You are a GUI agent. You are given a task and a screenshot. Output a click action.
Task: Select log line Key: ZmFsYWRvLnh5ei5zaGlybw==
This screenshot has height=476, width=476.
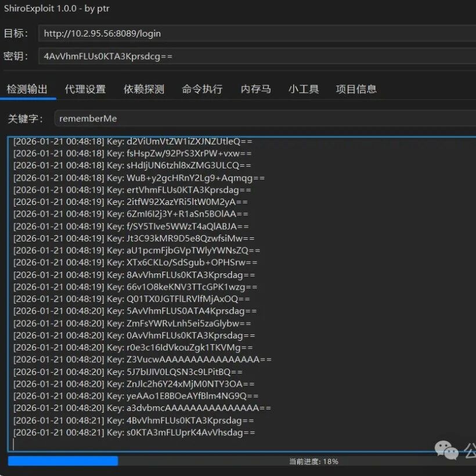tap(132, 323)
